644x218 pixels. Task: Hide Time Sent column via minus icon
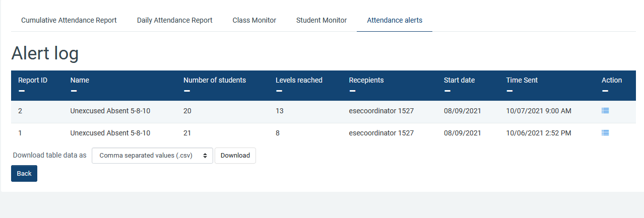click(509, 91)
